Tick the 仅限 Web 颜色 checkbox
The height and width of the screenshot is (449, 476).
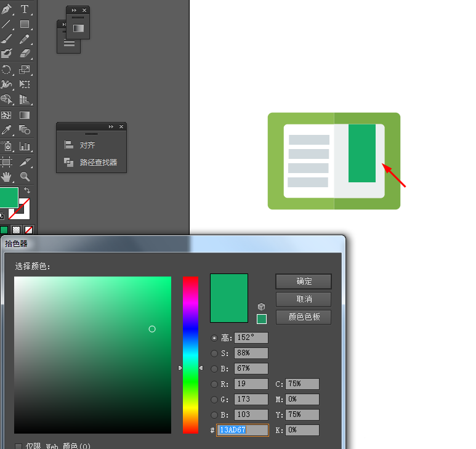(18, 447)
